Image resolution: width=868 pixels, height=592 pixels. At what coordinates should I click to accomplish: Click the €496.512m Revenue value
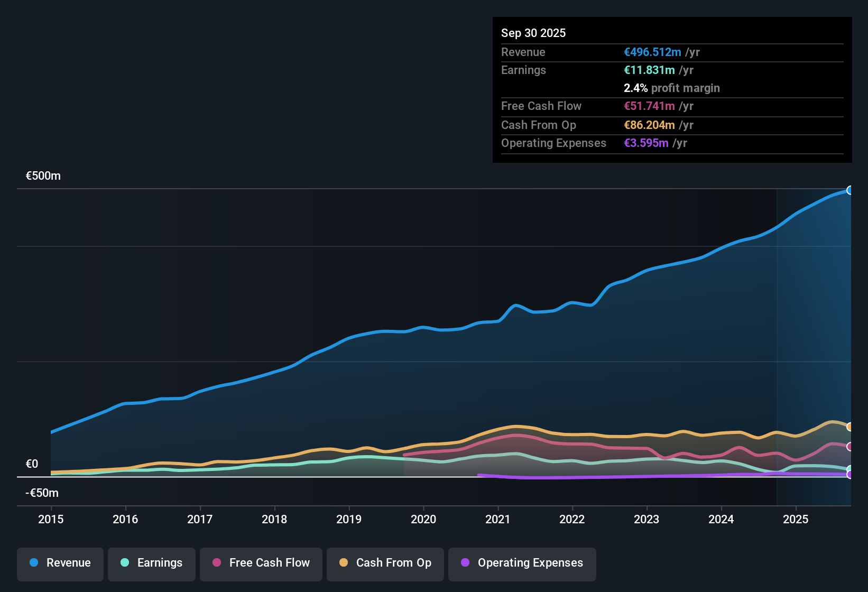point(652,52)
